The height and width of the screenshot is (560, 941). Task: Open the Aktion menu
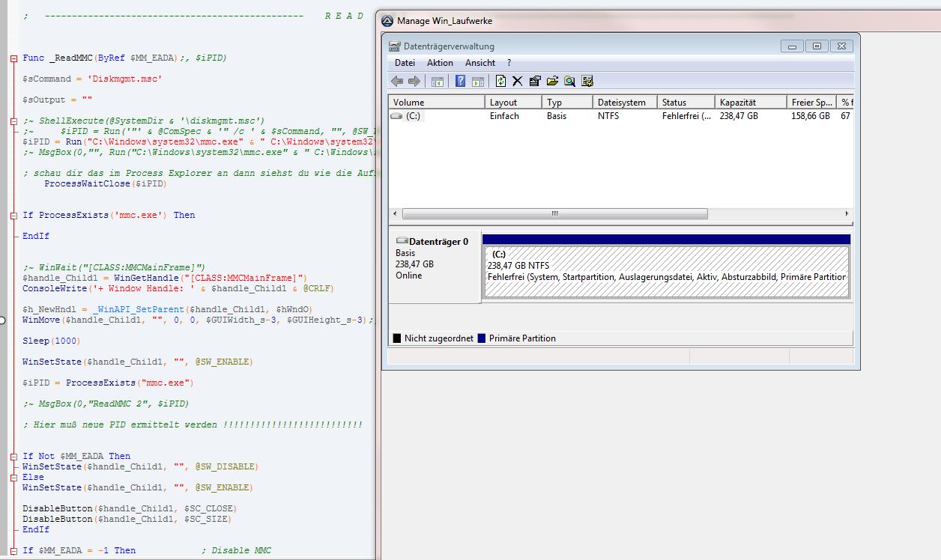pos(440,63)
